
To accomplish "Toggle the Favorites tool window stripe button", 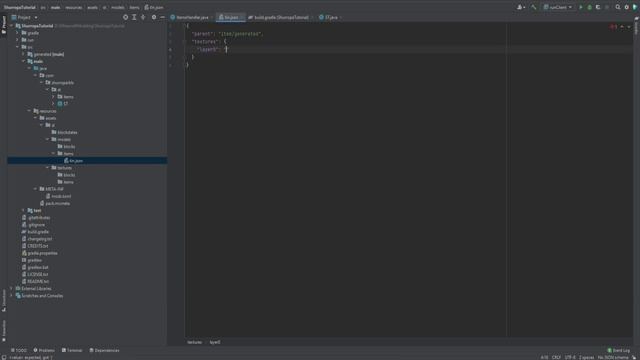I will point(4,331).
